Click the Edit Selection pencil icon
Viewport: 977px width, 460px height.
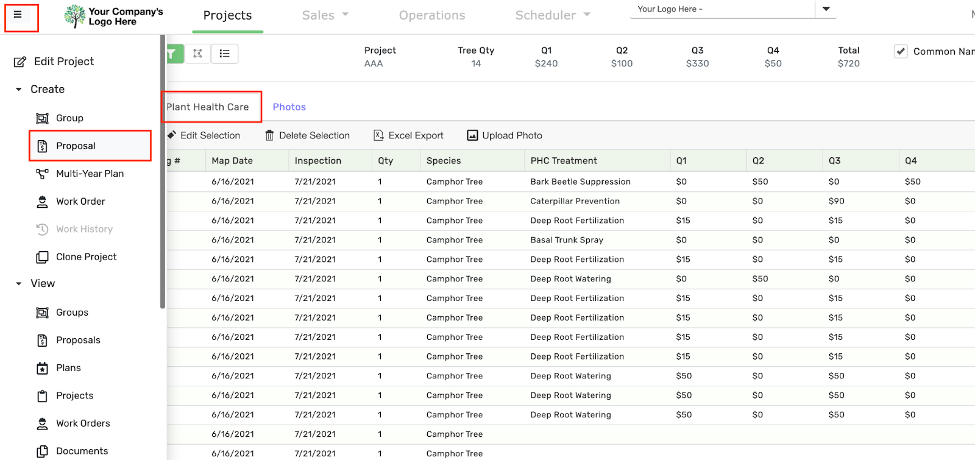tap(172, 135)
